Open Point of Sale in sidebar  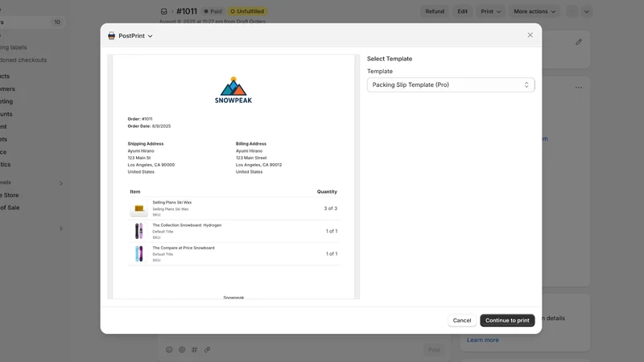tap(10, 208)
